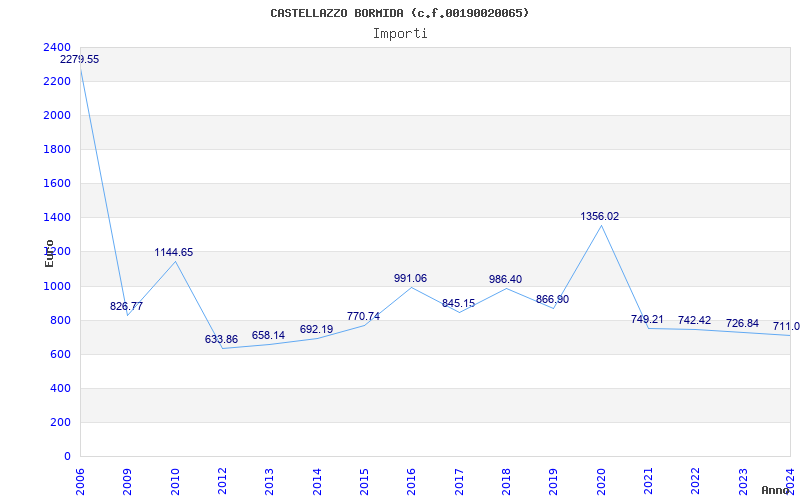Screen dimensions: 800x500
Task: Click the 2014 year axis tick
Action: coord(317,481)
